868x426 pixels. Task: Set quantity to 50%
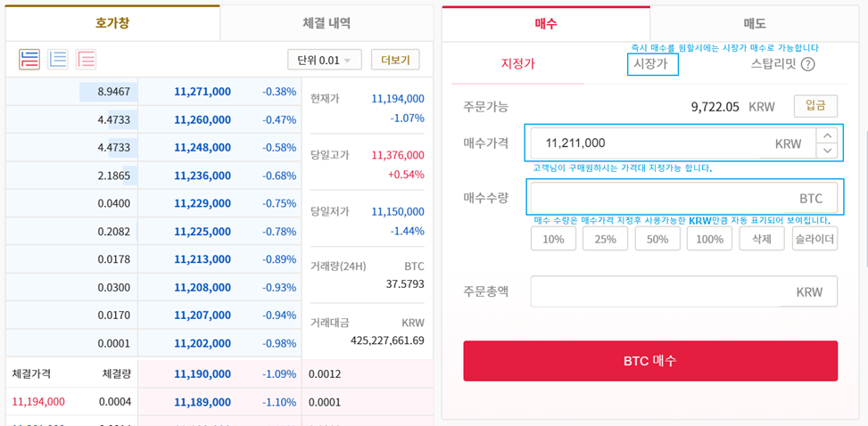(x=657, y=239)
